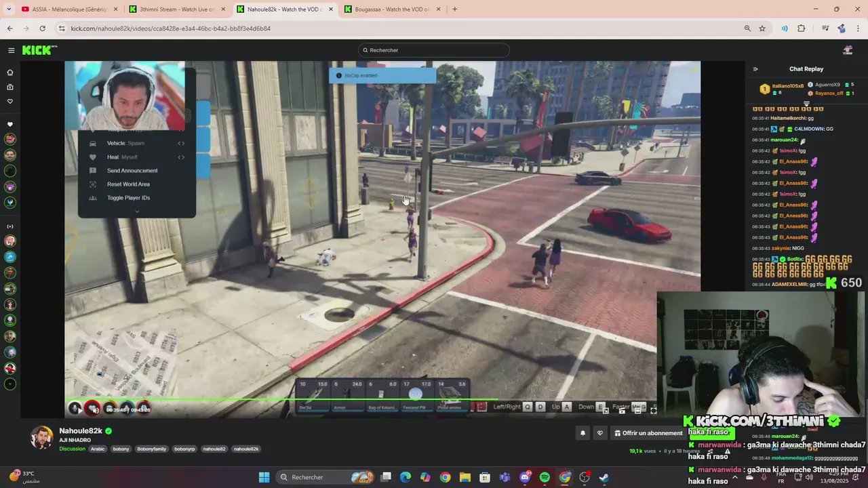Focus the Kick Rechercher search field
The width and height of the screenshot is (868, 488).
click(434, 50)
